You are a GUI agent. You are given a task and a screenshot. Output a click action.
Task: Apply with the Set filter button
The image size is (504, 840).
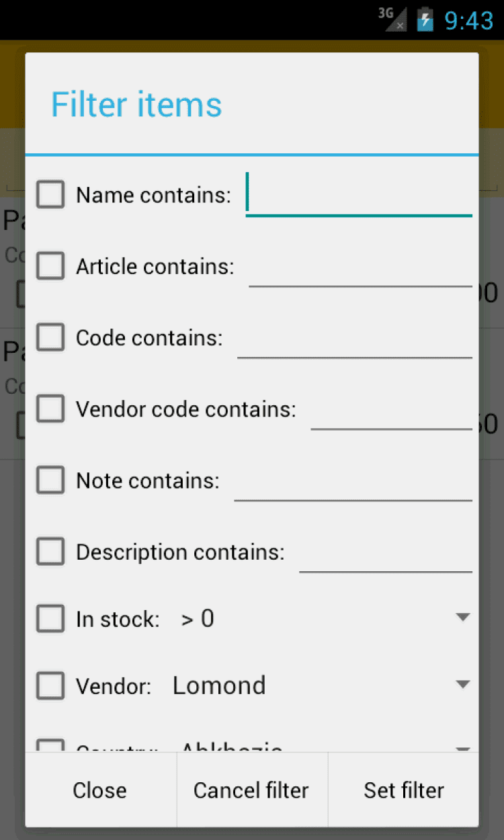click(x=404, y=790)
